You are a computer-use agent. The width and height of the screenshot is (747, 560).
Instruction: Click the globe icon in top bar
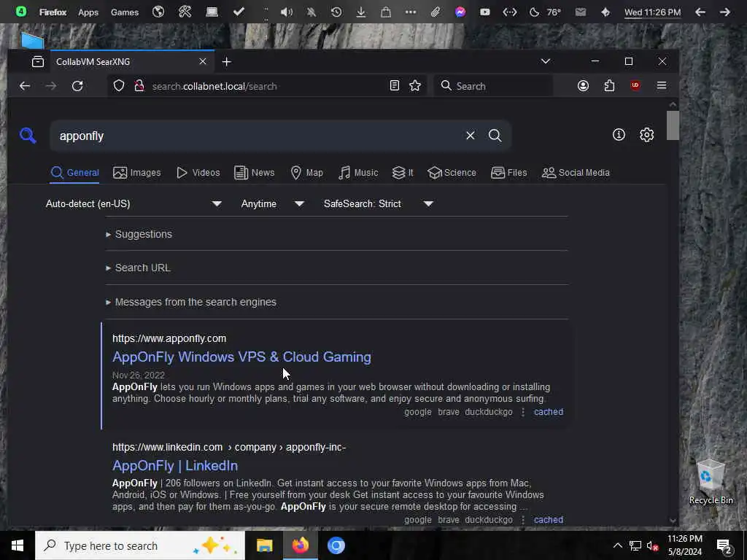coord(158,12)
